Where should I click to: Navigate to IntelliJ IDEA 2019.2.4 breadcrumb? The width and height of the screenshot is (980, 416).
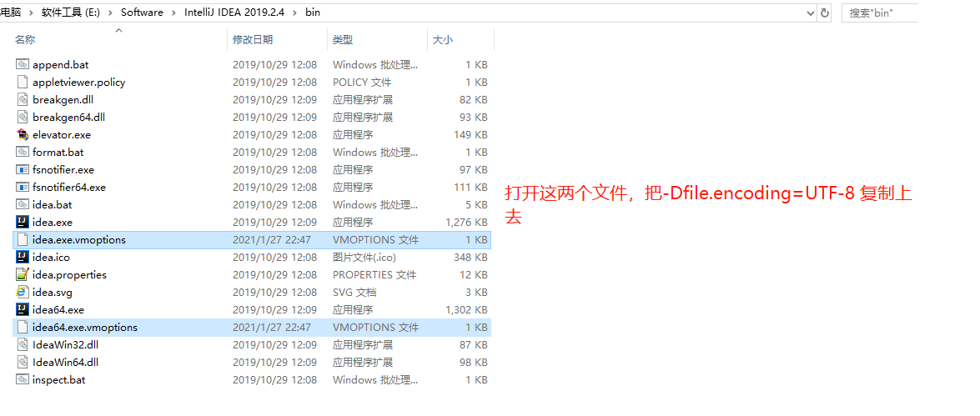click(234, 13)
